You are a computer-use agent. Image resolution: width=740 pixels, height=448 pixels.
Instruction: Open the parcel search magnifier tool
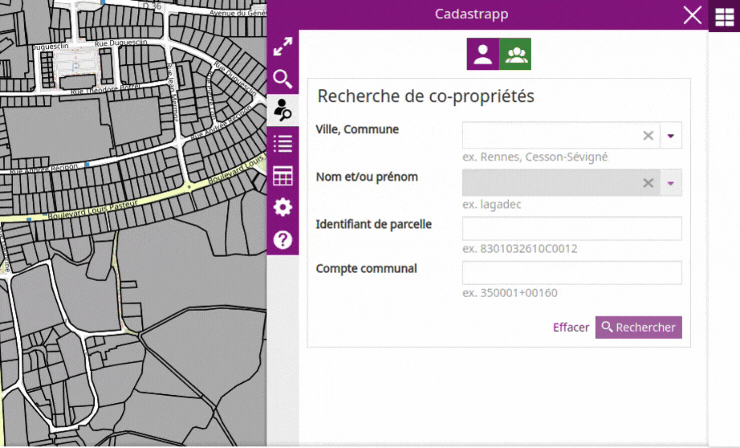pyautogui.click(x=283, y=79)
